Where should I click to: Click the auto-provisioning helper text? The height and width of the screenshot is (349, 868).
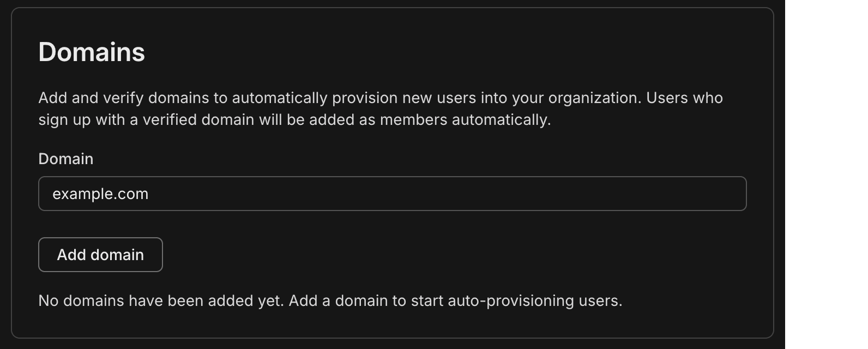tap(329, 300)
